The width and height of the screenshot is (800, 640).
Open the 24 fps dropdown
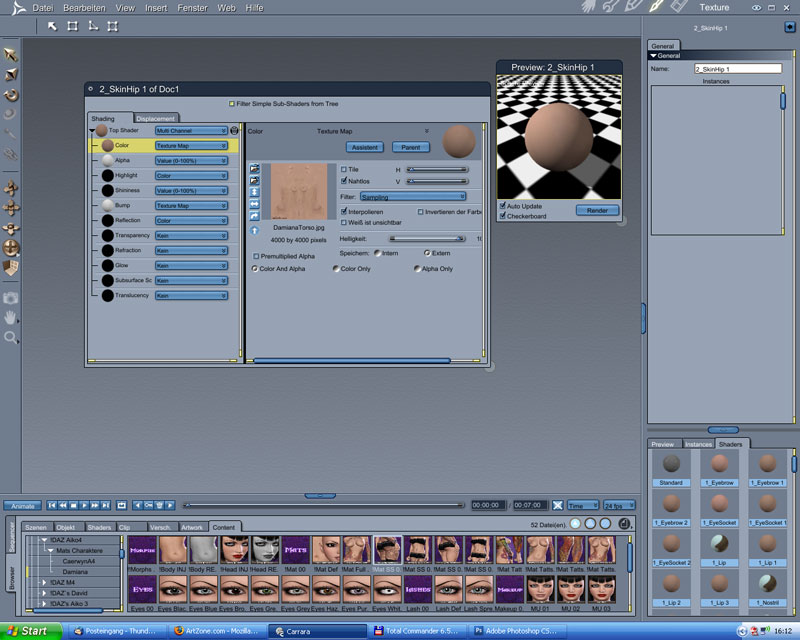619,505
